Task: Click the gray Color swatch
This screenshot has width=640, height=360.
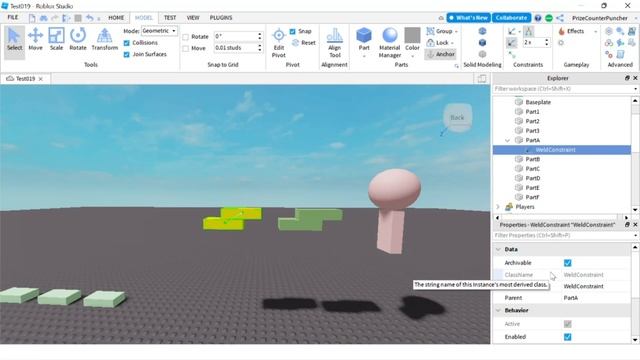Action: [412, 35]
